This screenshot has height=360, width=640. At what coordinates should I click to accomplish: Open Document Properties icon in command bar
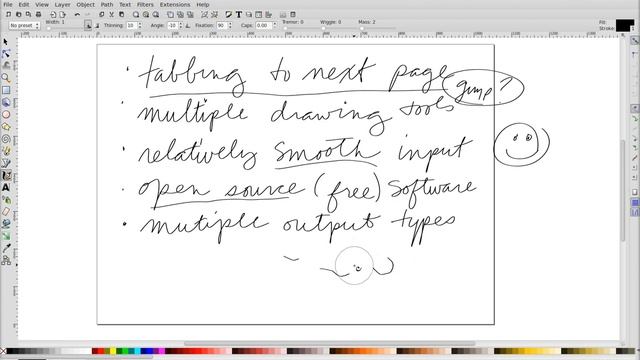tap(293, 14)
